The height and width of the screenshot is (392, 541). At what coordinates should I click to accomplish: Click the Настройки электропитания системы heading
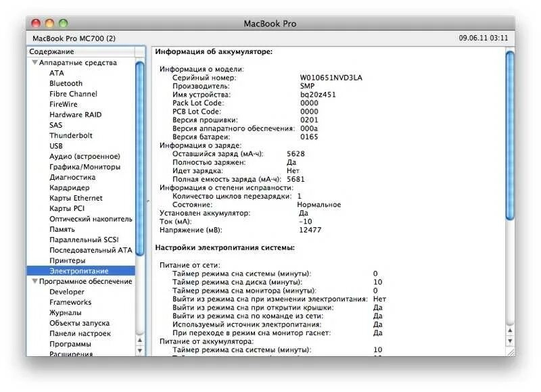[225, 247]
